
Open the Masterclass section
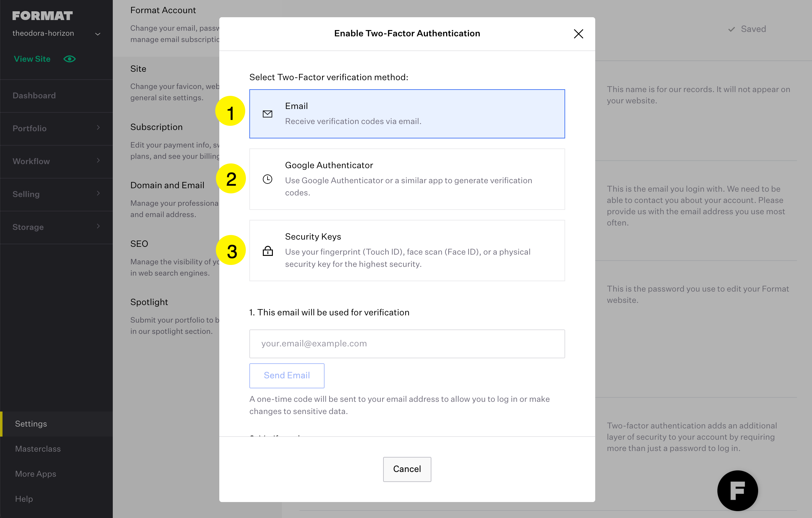[38, 448]
